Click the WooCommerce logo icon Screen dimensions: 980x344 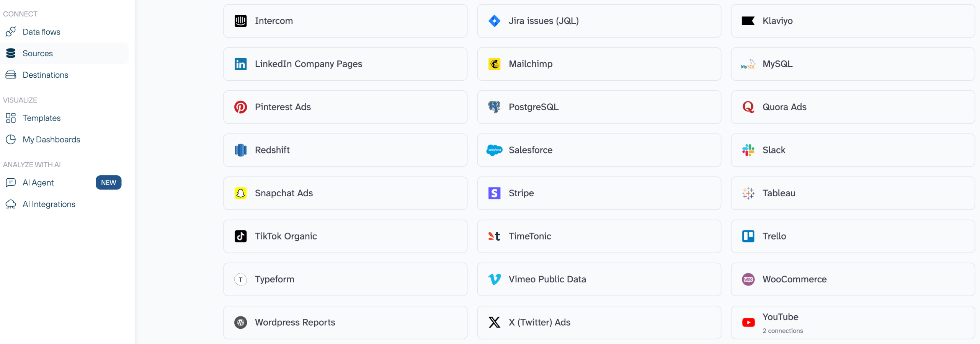coord(748,279)
